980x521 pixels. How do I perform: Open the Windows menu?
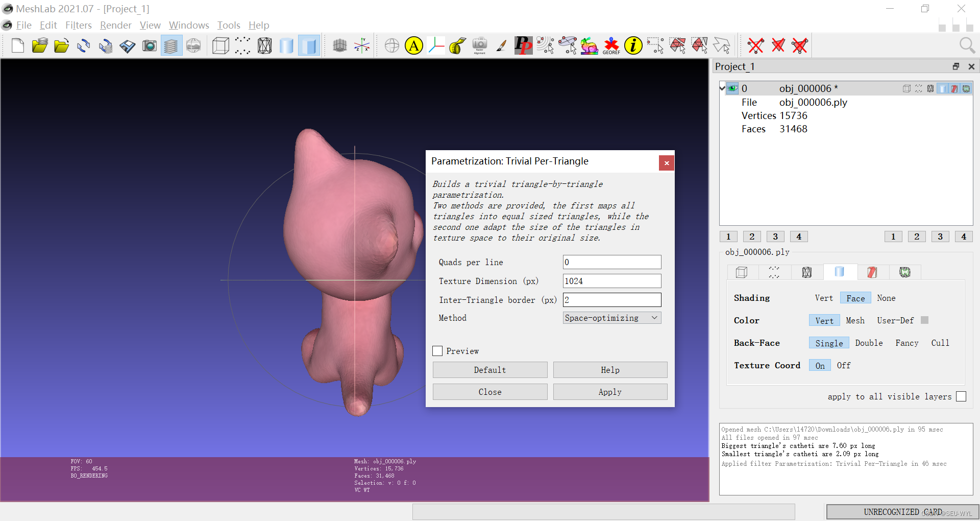(189, 25)
